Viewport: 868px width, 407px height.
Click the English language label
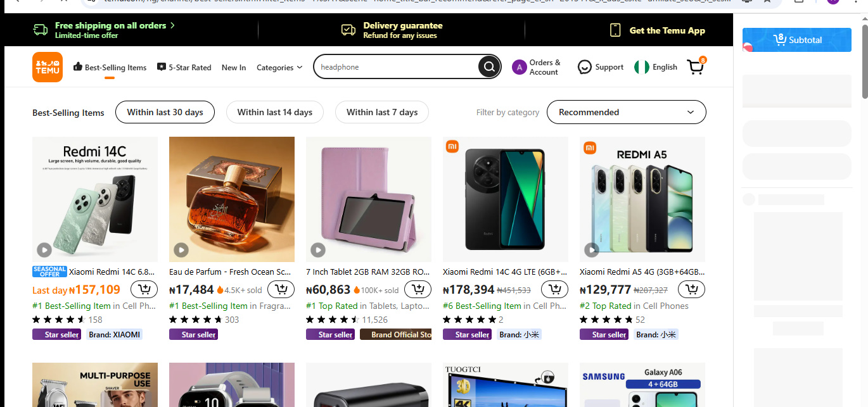pos(665,67)
